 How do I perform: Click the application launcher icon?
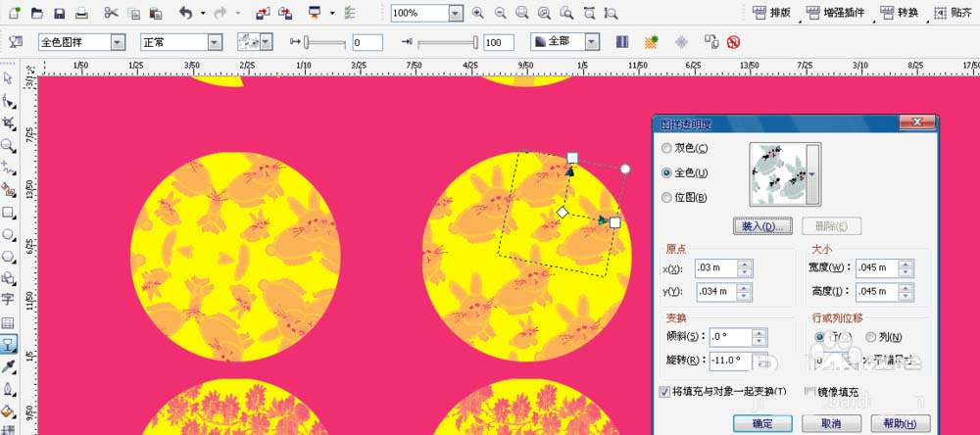click(x=315, y=13)
